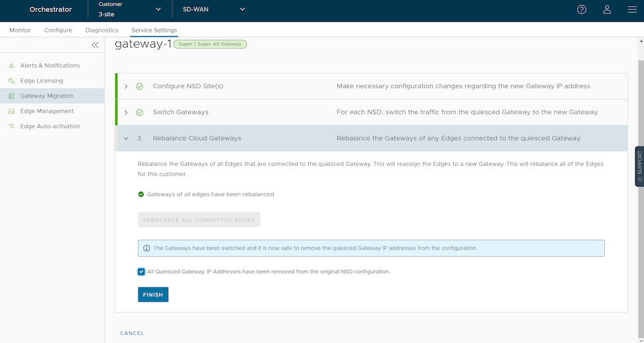644x343 pixels.
Task: Open the user account icon
Action: 607,9
